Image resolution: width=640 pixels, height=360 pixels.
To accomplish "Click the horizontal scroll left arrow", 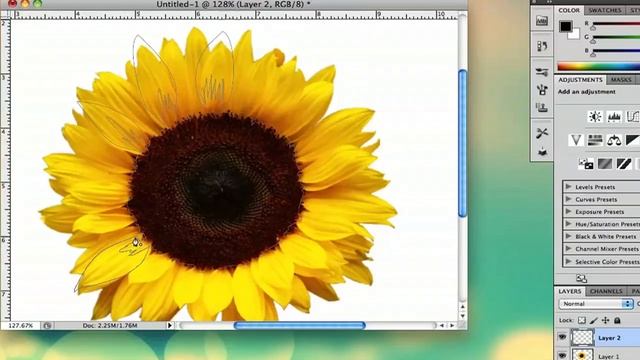I will 442,325.
